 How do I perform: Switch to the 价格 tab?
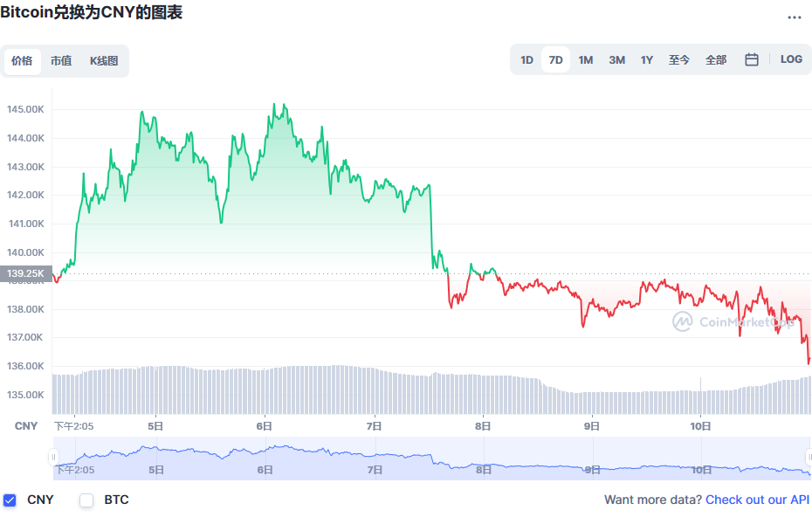[22, 61]
